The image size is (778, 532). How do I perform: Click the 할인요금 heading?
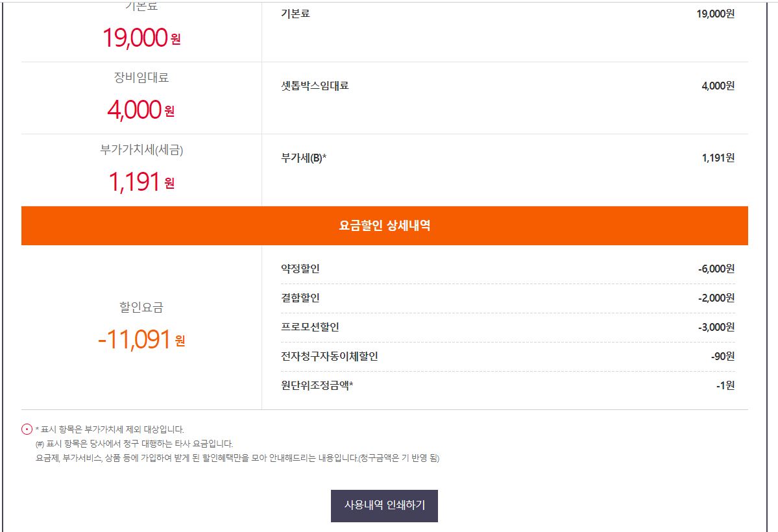point(141,308)
